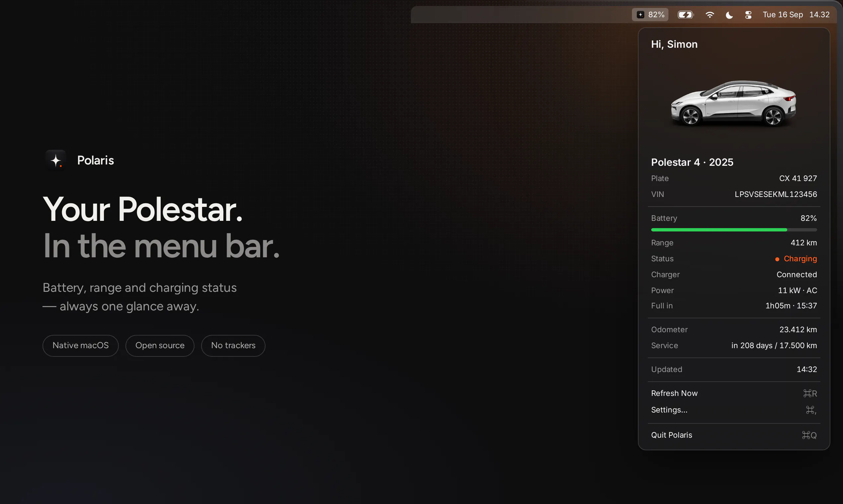843x504 pixels.
Task: Click the VIN LPSVSESEKML123456
Action: tap(776, 194)
